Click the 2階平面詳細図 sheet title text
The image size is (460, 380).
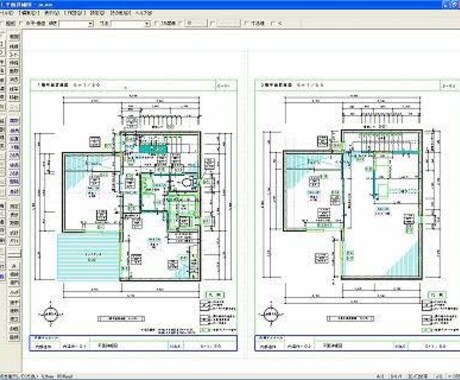276,85
